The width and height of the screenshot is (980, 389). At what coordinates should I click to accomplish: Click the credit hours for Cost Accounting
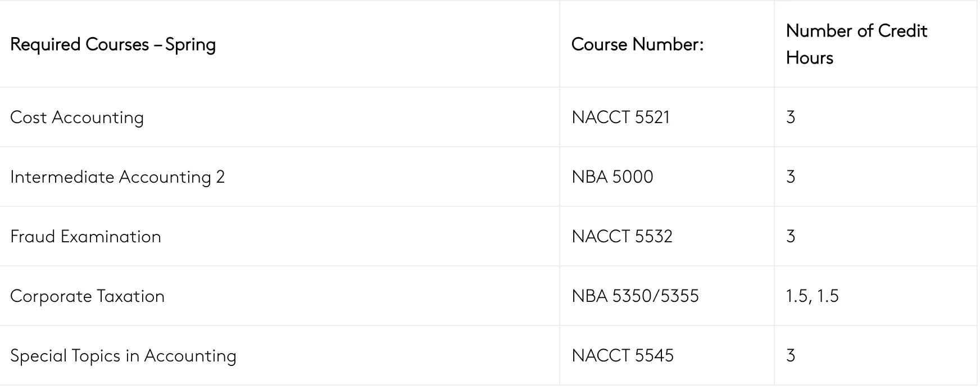pos(791,117)
